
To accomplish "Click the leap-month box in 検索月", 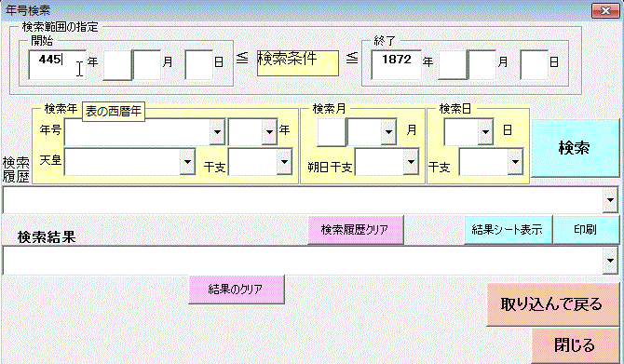I will (x=332, y=131).
